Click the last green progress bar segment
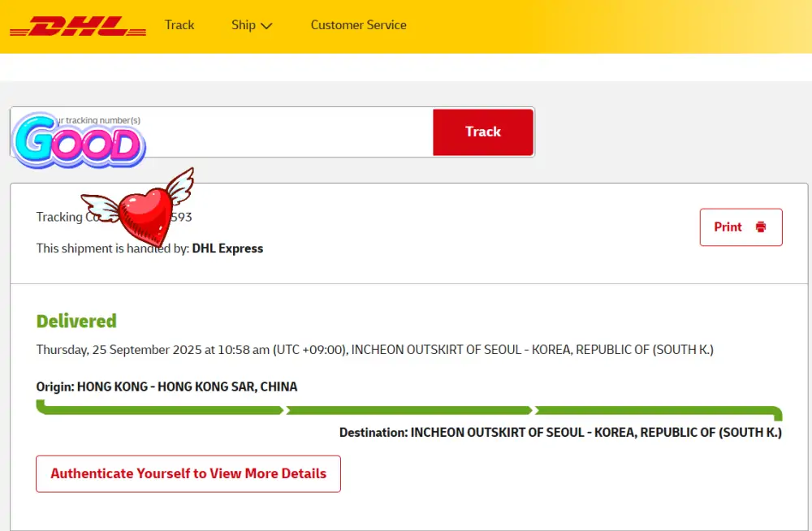812x531 pixels. 656,410
